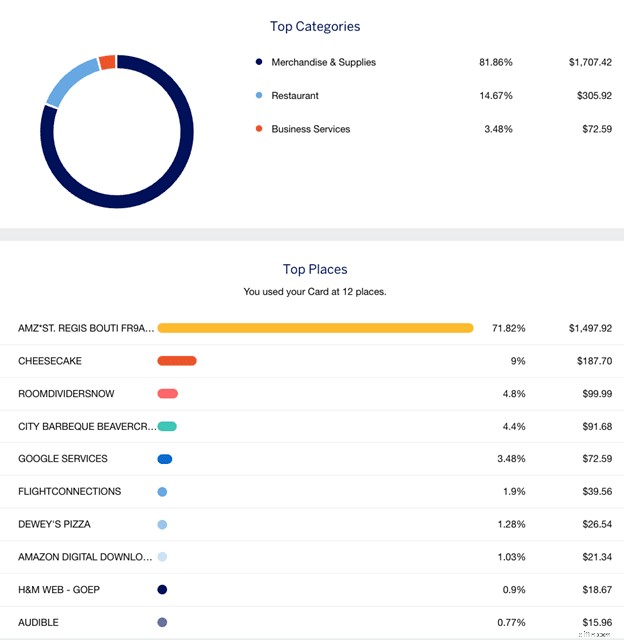Select the pink ROOMDIVIDERSNOW bar
624x640 pixels.
168,394
